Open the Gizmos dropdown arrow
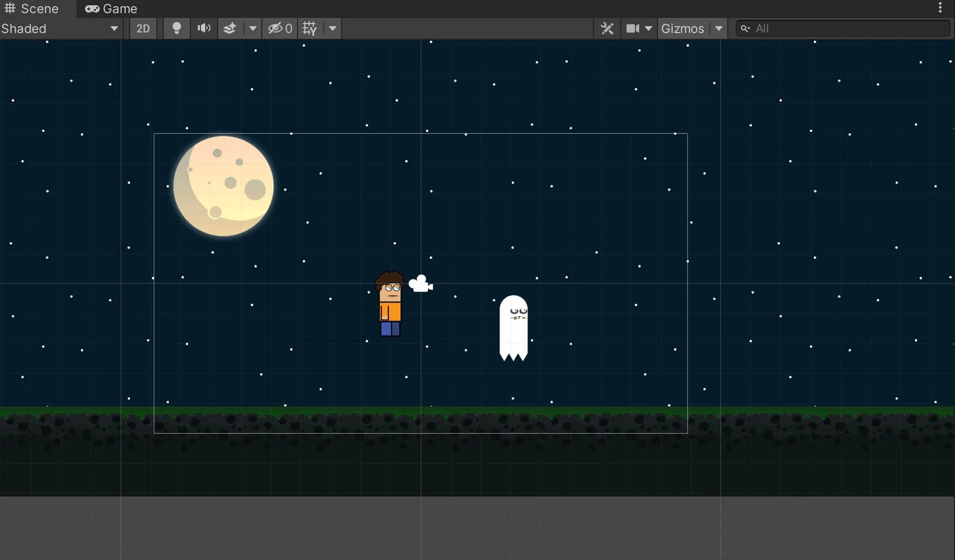955x560 pixels. click(x=719, y=28)
